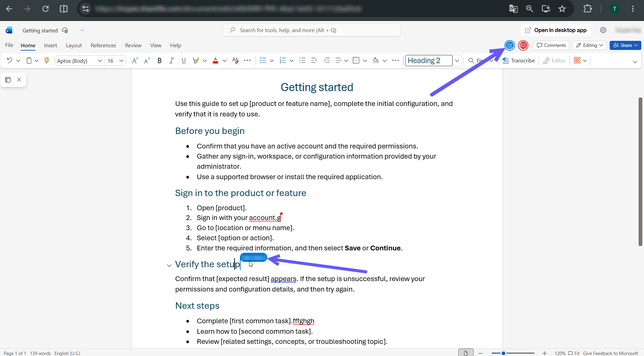The width and height of the screenshot is (644, 356).
Task: Click the Share button
Action: pos(625,45)
